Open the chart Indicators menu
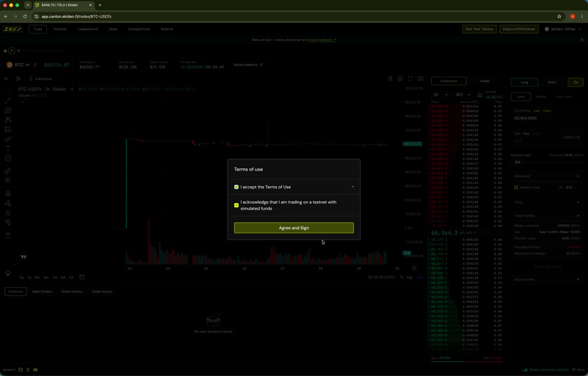 click(x=40, y=79)
